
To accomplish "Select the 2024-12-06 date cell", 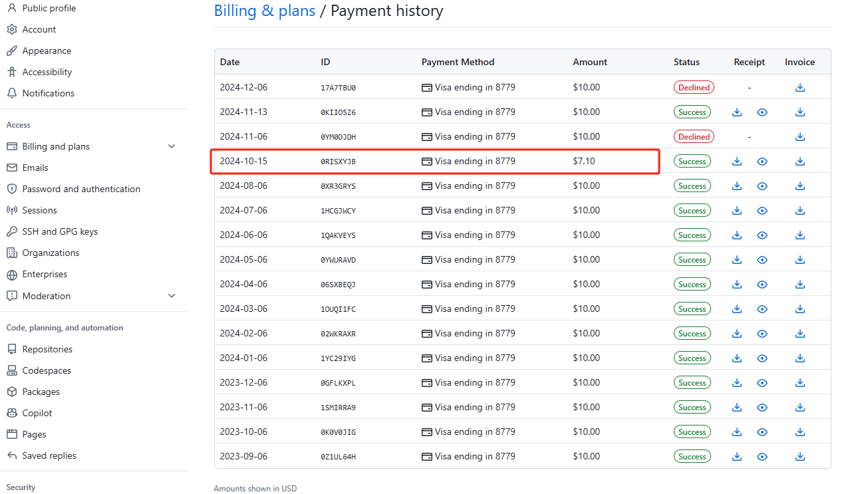I will pyautogui.click(x=243, y=87).
